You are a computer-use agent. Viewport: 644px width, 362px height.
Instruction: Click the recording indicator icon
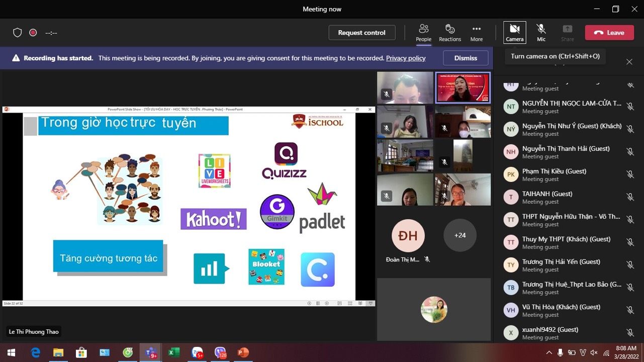tap(33, 33)
